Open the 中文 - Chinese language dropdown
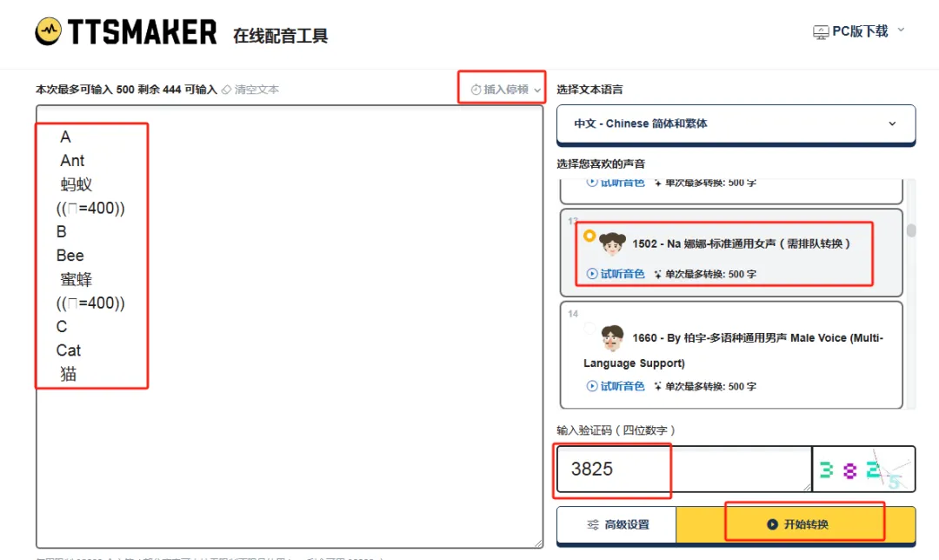 tap(736, 124)
